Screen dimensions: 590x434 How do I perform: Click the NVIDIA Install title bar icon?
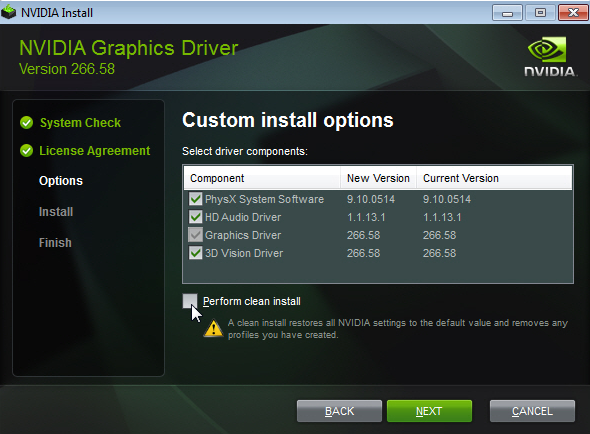(x=9, y=12)
